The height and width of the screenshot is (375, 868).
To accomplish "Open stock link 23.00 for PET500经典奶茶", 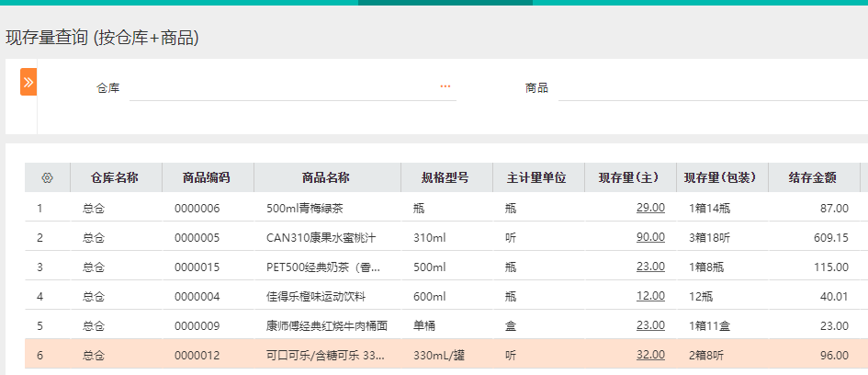I will 650,267.
